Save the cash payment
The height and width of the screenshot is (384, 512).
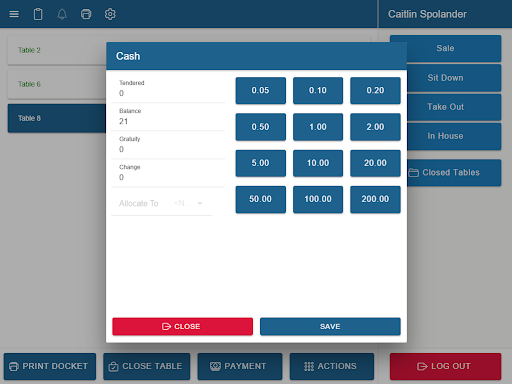[330, 326]
